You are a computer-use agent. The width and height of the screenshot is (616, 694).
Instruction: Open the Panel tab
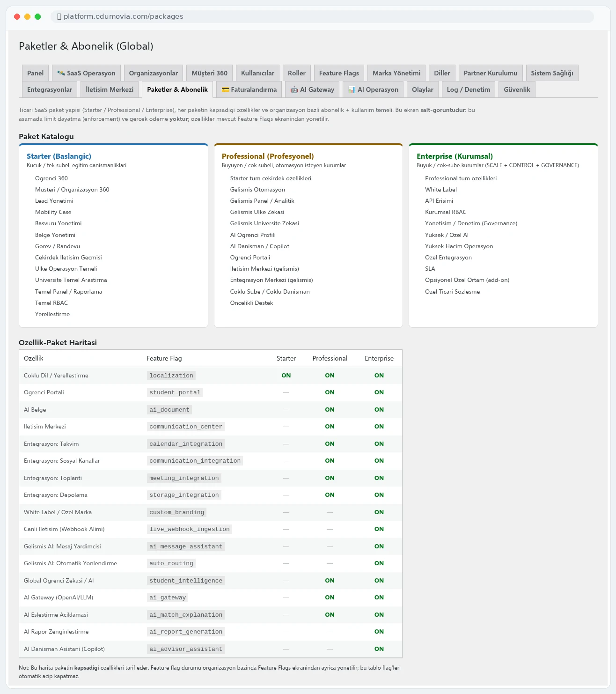(x=35, y=73)
